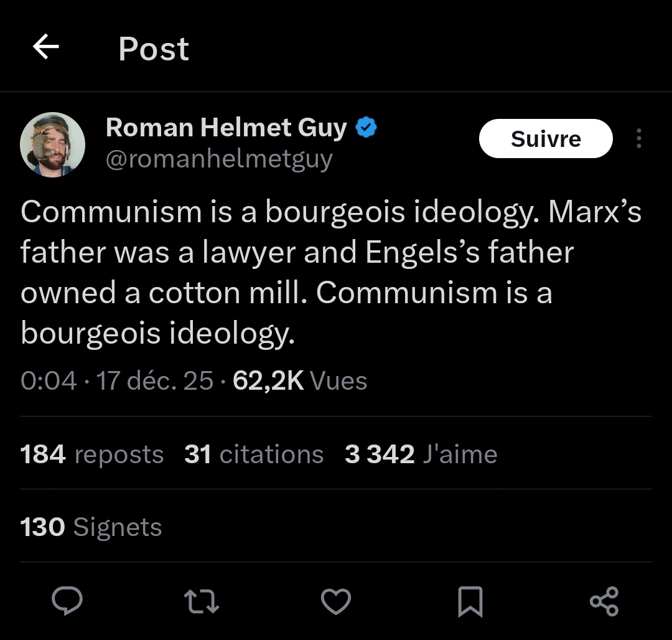Open Roman Helmet Guy's profile picture

pos(52,144)
